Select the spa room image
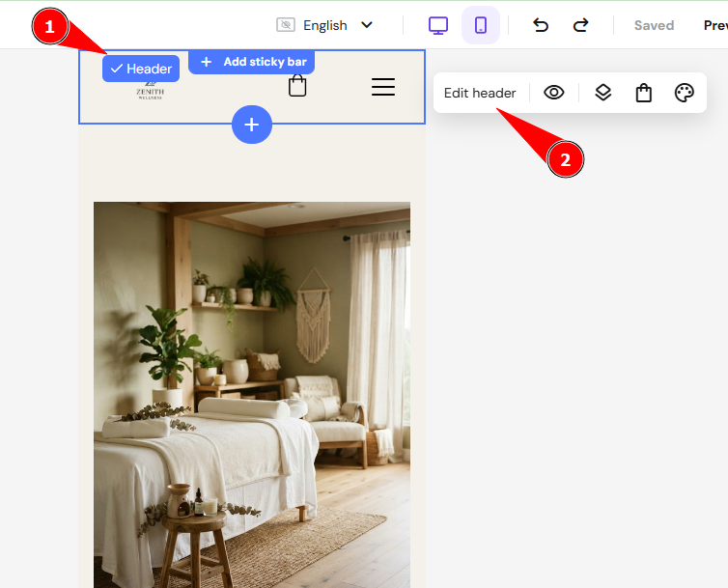This screenshot has height=588, width=728. (x=252, y=395)
